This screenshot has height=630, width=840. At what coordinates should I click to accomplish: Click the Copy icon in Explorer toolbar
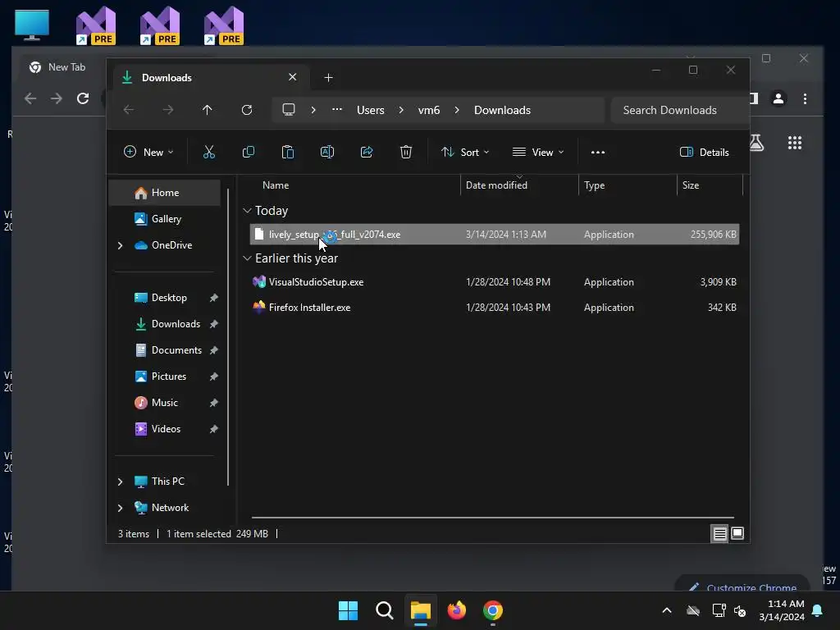(x=248, y=152)
